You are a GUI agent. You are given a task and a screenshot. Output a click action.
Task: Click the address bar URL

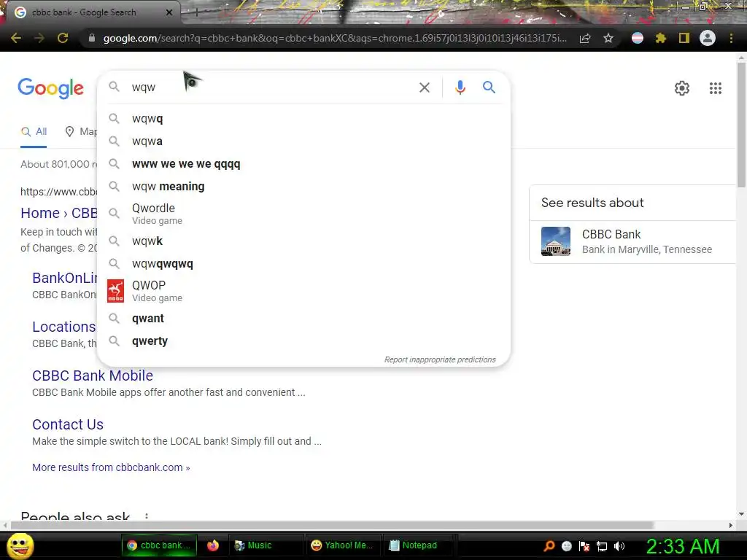click(334, 38)
